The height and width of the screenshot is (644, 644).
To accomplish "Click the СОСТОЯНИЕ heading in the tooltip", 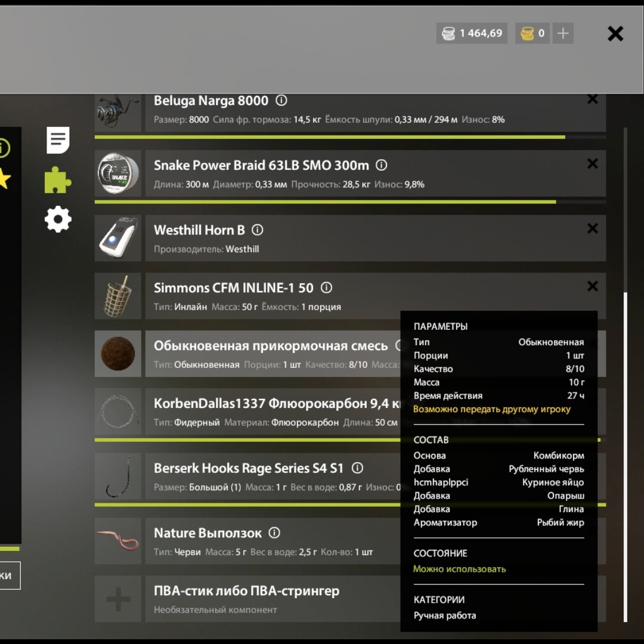I will click(440, 553).
